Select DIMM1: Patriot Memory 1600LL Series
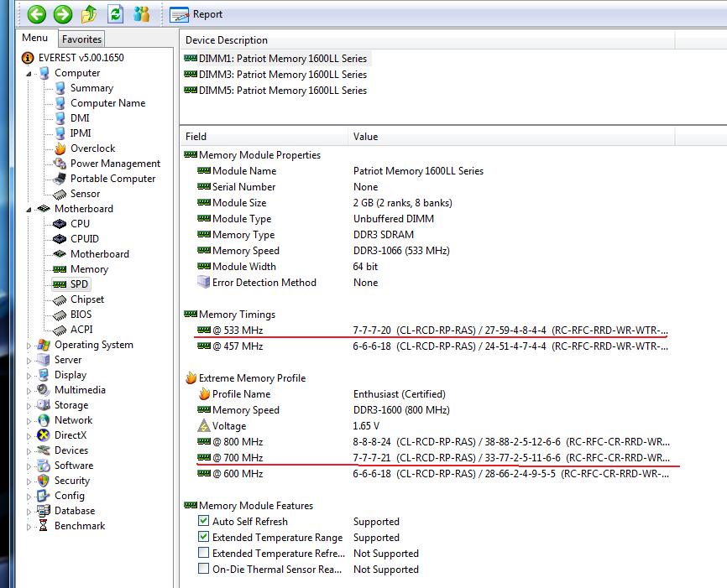The width and height of the screenshot is (727, 588). [x=277, y=59]
